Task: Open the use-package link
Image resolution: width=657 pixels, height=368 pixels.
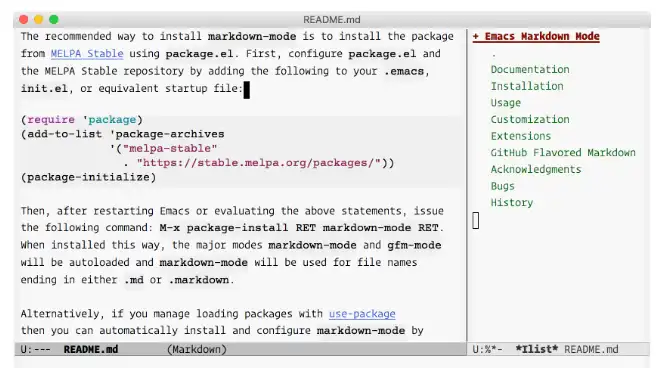Action: coord(362,314)
